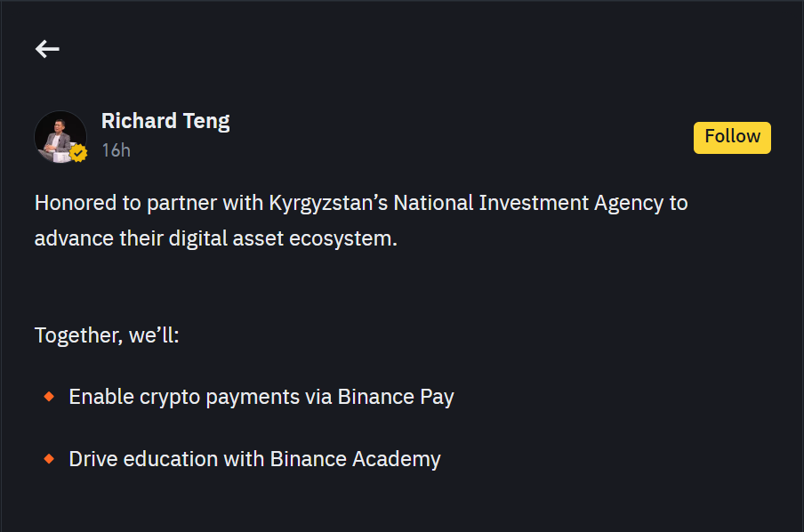Click the 16h post timestamp
Image resolution: width=804 pixels, height=532 pixels.
116,150
